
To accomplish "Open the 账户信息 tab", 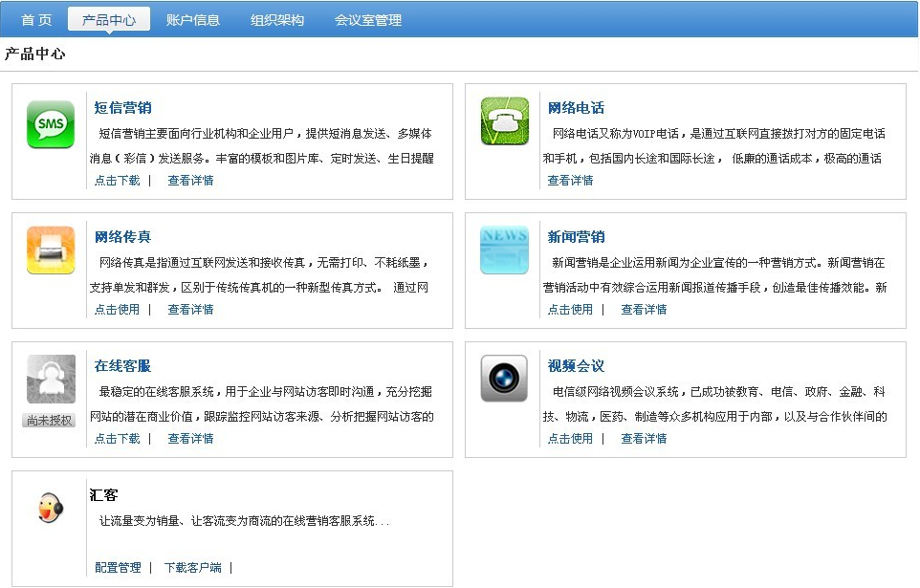I will [x=193, y=20].
